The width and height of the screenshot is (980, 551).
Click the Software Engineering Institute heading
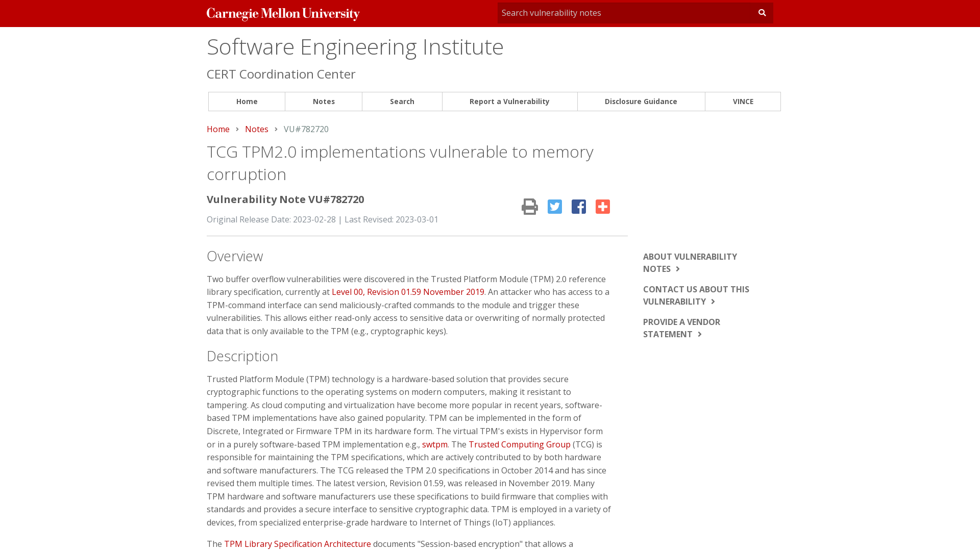click(x=355, y=46)
